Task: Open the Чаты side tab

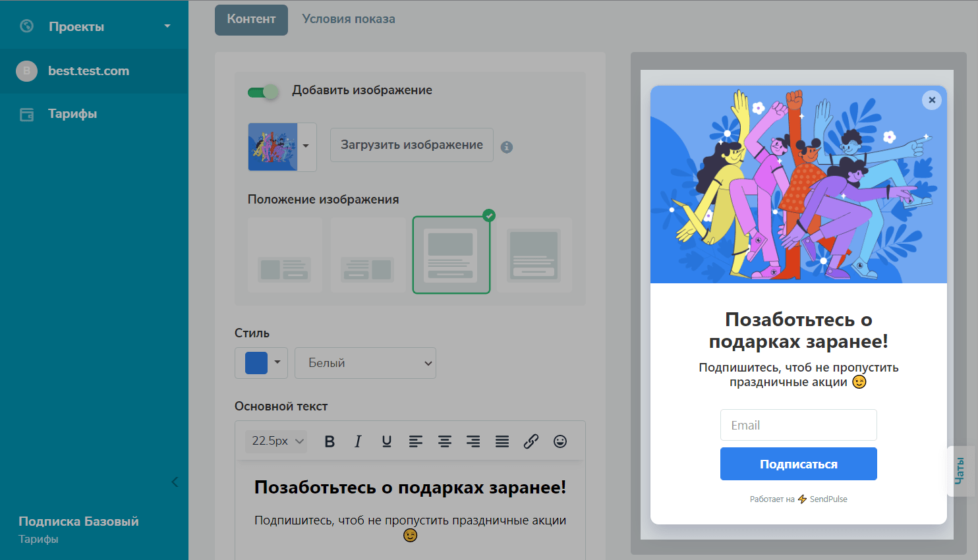Action: 961,471
